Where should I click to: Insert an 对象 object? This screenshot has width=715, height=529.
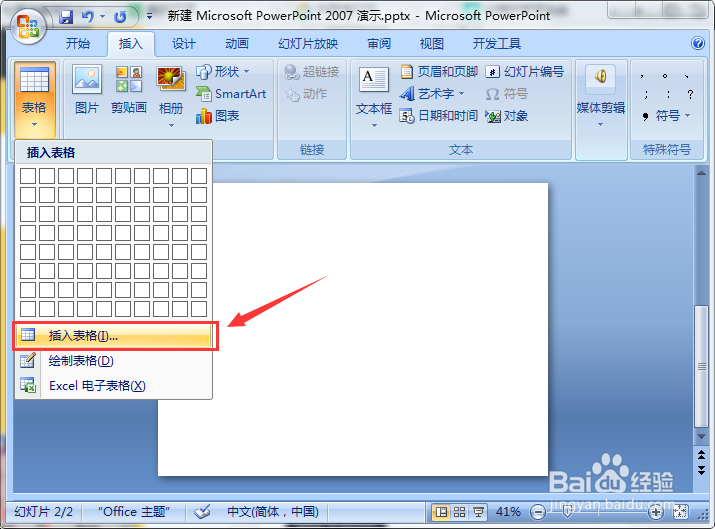(507, 116)
